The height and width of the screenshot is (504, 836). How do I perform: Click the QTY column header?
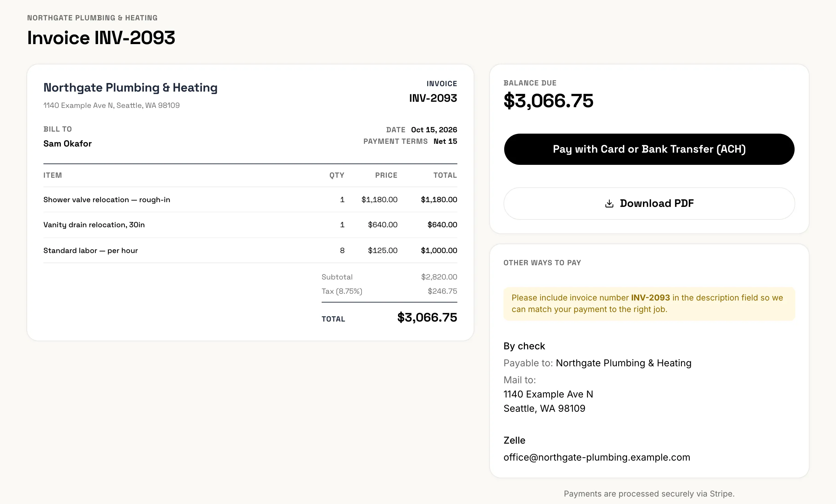[337, 175]
